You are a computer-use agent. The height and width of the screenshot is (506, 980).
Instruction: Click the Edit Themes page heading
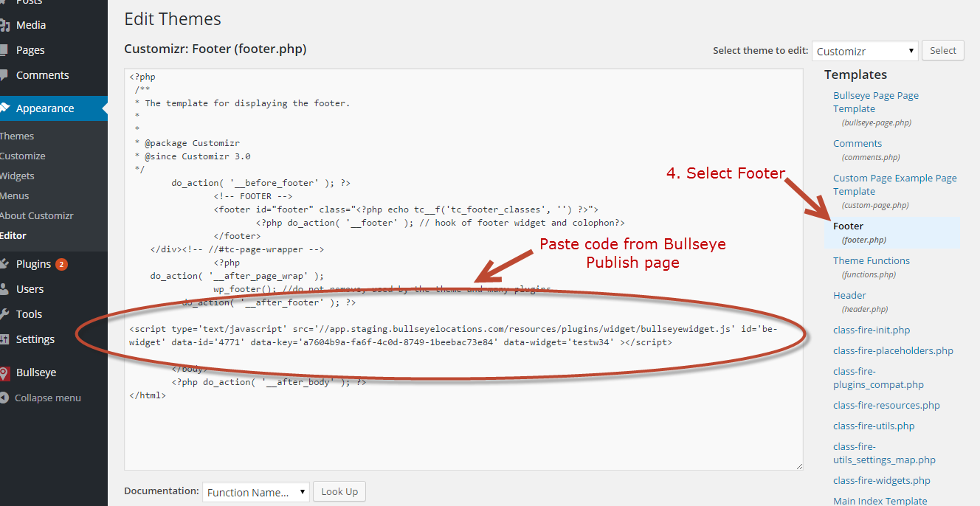[x=173, y=18]
